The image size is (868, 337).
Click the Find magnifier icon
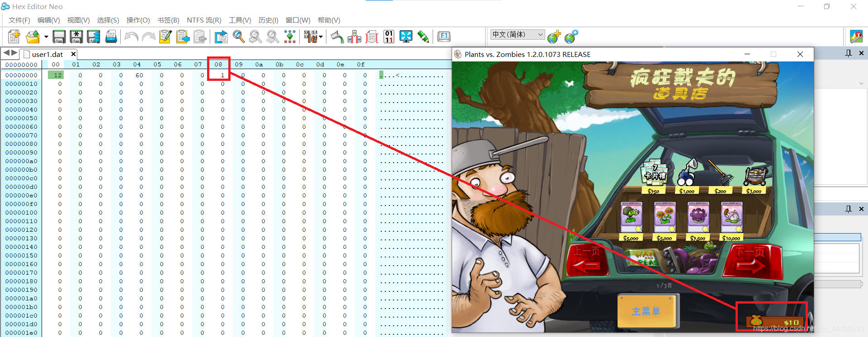point(239,37)
